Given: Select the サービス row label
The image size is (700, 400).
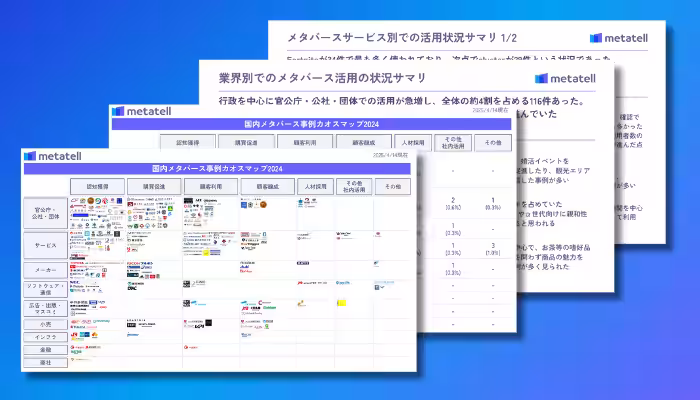Looking at the screenshot, I should [46, 246].
